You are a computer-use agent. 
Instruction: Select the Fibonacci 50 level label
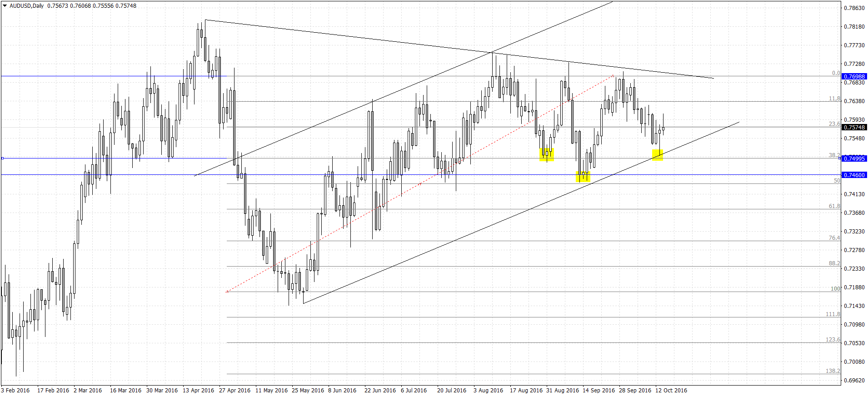[837, 181]
